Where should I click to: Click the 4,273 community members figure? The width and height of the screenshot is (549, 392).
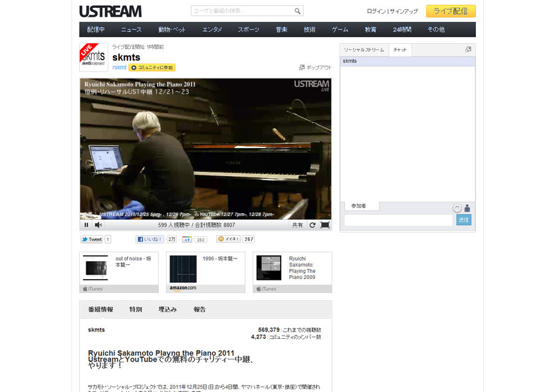point(259,337)
